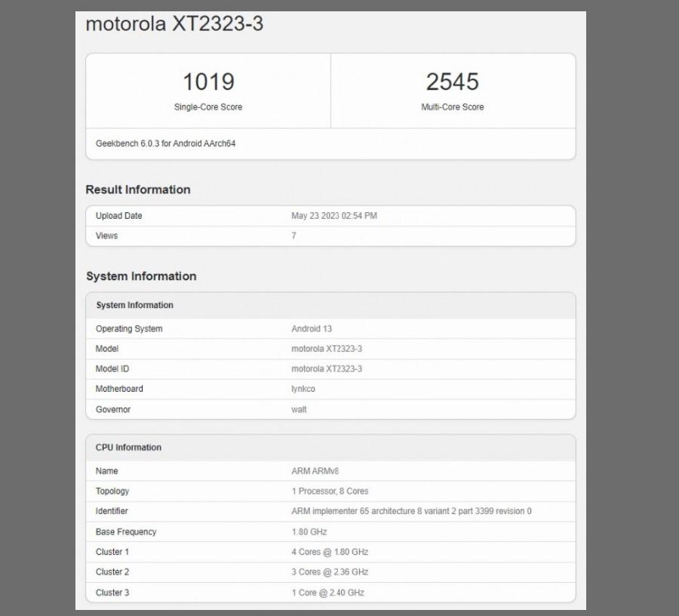Click the Motherboard value lynkco
Image resolution: width=679 pixels, height=616 pixels.
coord(303,389)
